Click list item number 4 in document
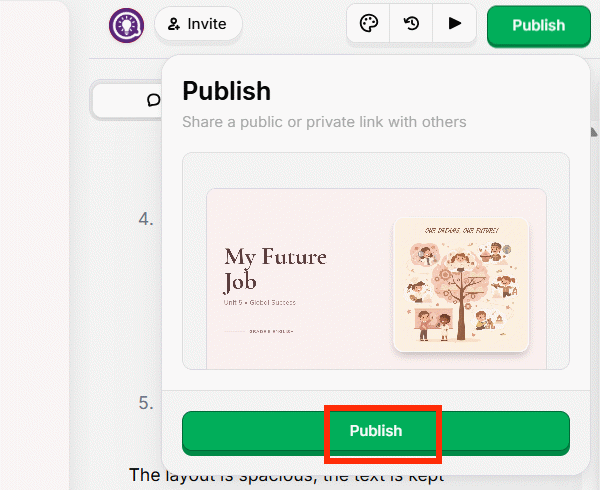 pyautogui.click(x=145, y=218)
